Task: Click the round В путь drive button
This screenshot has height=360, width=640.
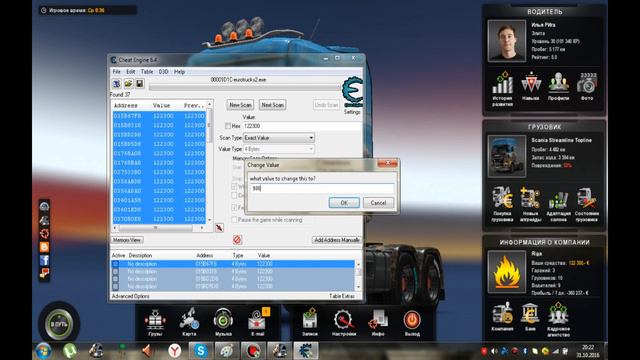Action: tap(59, 324)
